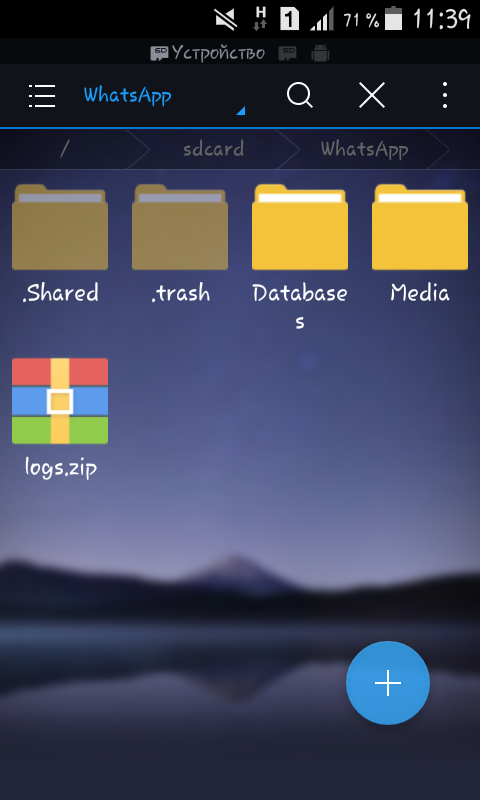Open the search magnifier icon
This screenshot has height=800, width=480.
[299, 95]
